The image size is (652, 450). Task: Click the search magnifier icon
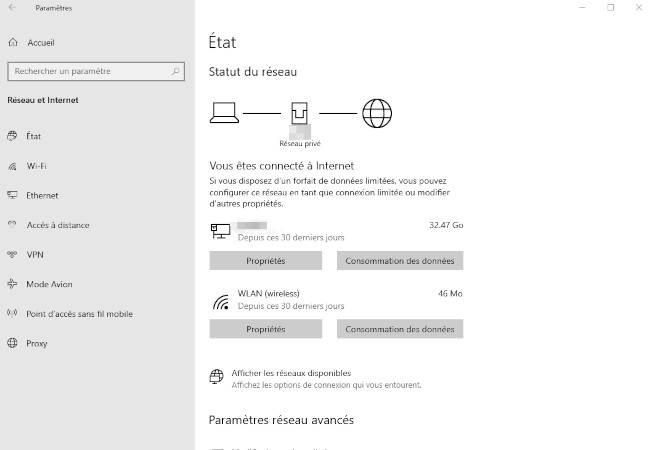point(176,71)
